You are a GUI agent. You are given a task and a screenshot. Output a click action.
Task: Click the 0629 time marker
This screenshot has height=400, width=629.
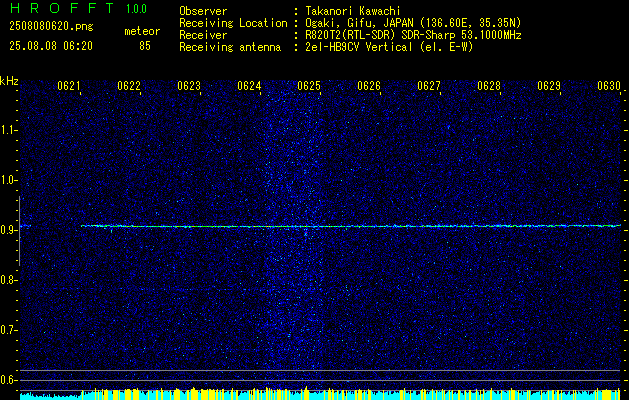click(x=549, y=86)
